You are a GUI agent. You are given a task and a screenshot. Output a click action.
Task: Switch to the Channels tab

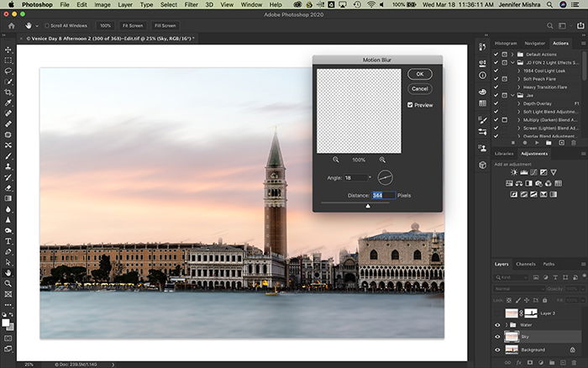(x=525, y=264)
